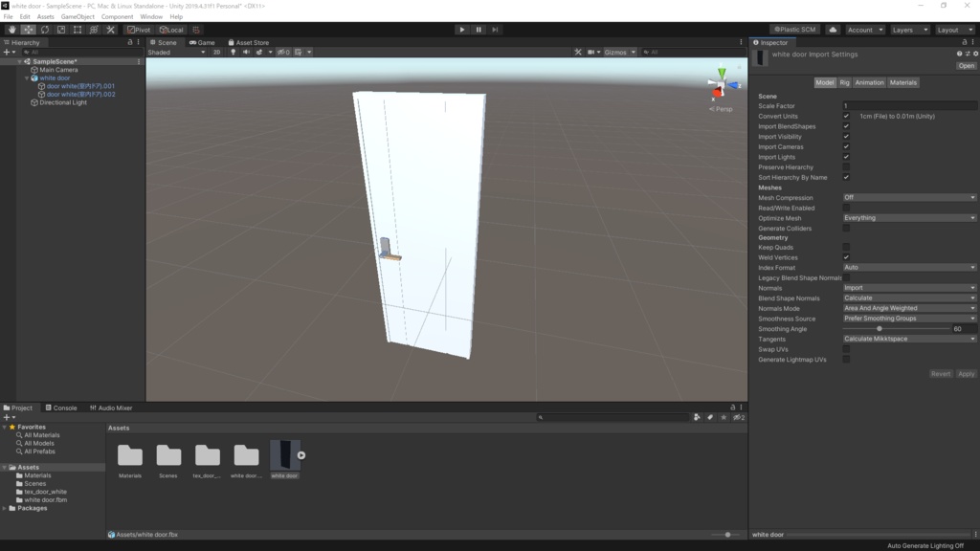Click the Open button in Inspector
Screen dimensions: 980x551
coord(967,66)
